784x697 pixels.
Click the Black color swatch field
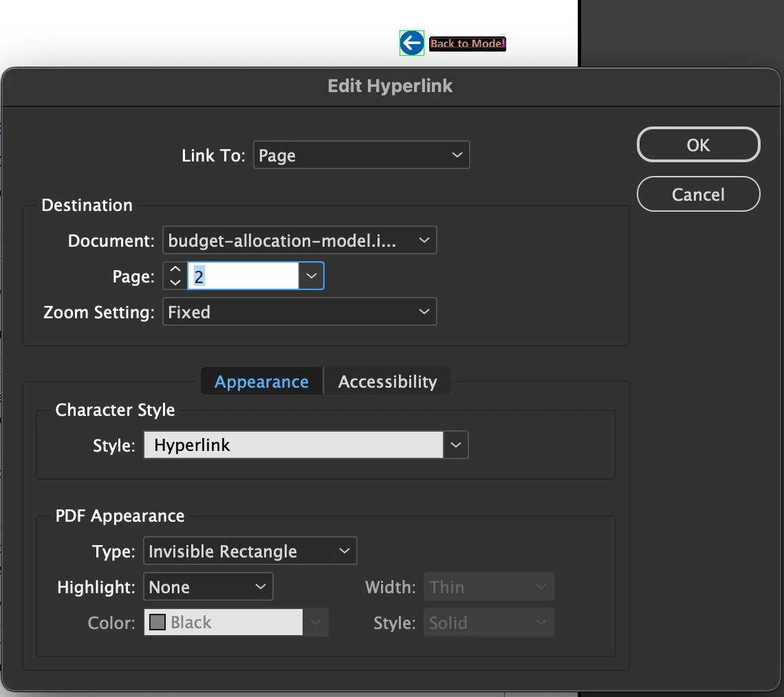point(223,622)
